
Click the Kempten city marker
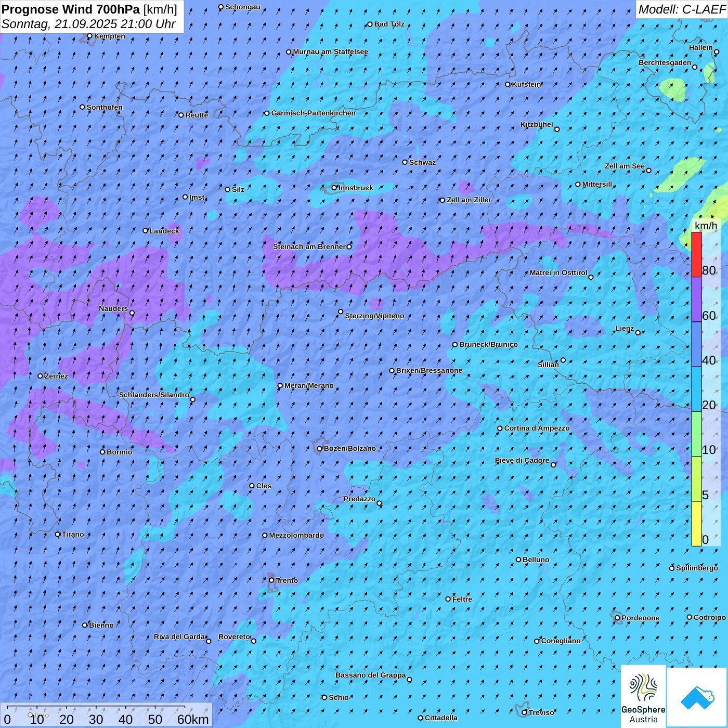pos(89,36)
